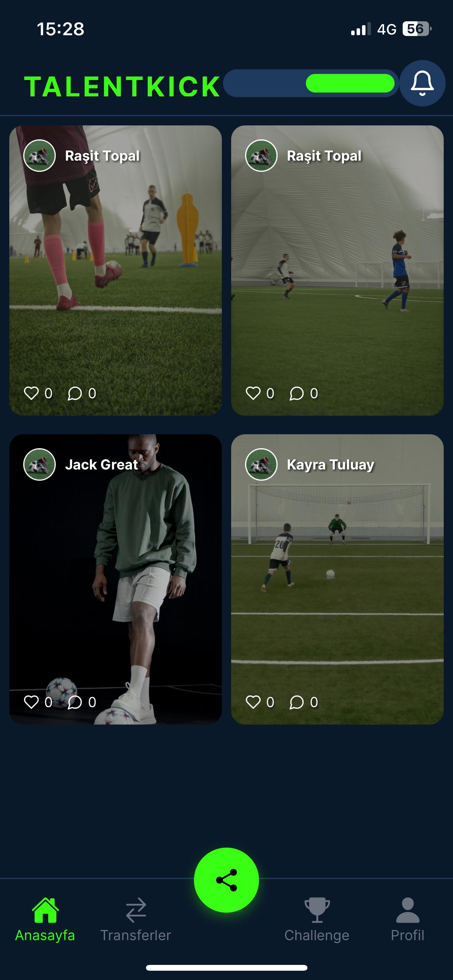Screen dimensions: 453x980
Task: Tap the TALENTKICK logo
Action: 122,86
